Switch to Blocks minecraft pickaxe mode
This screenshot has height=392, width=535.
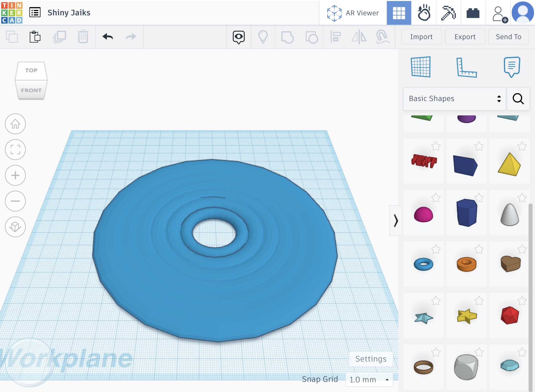click(448, 13)
